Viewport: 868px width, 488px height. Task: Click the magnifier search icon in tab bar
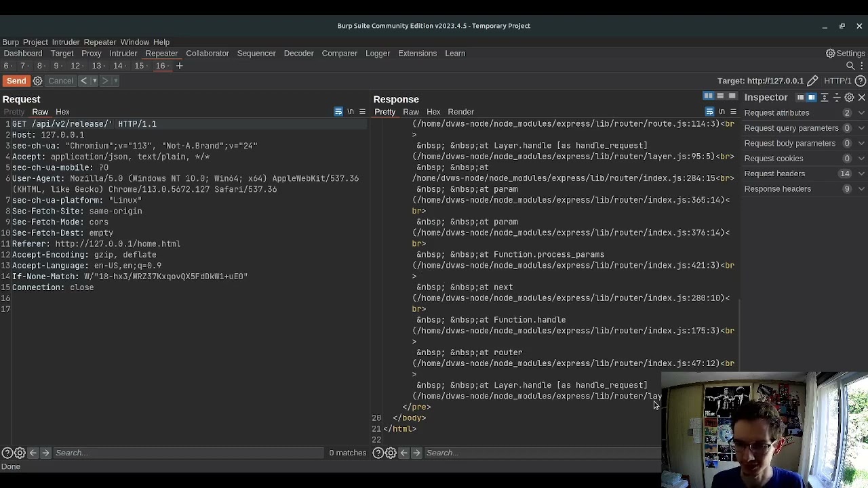[850, 66]
